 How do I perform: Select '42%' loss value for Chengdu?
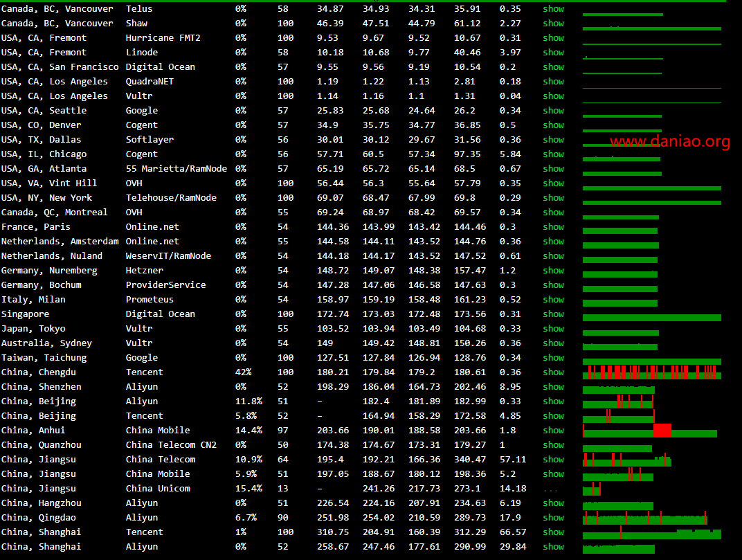tap(243, 372)
